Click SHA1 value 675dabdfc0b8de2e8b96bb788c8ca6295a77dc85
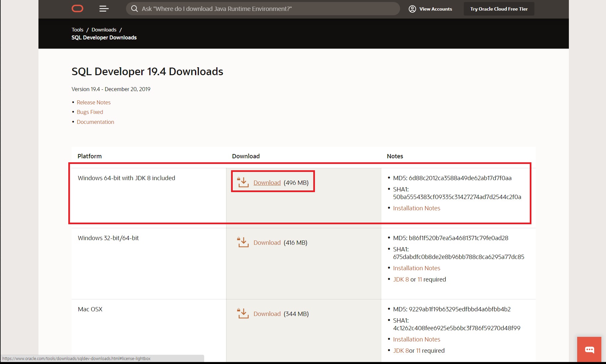Screen dimensions: 606x364 [459, 257]
